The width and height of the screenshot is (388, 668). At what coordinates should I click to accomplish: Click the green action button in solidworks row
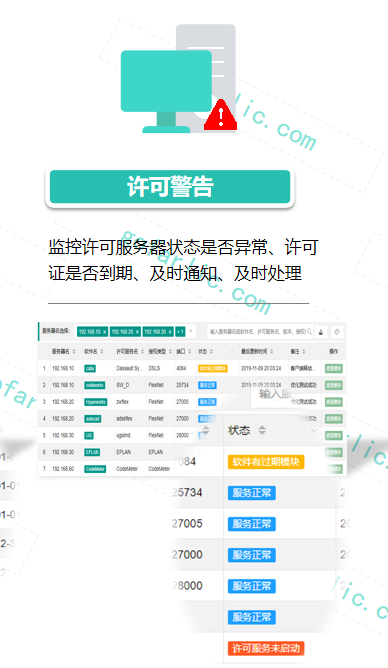333,385
